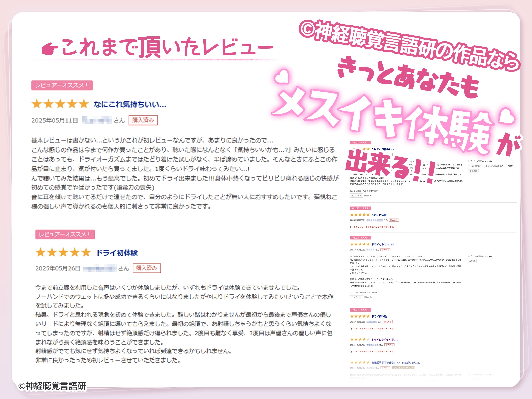Screen dimensions: 532x399
Task: Click 購入済み badge on large 2025年05月11日 review
Action: 143,120
